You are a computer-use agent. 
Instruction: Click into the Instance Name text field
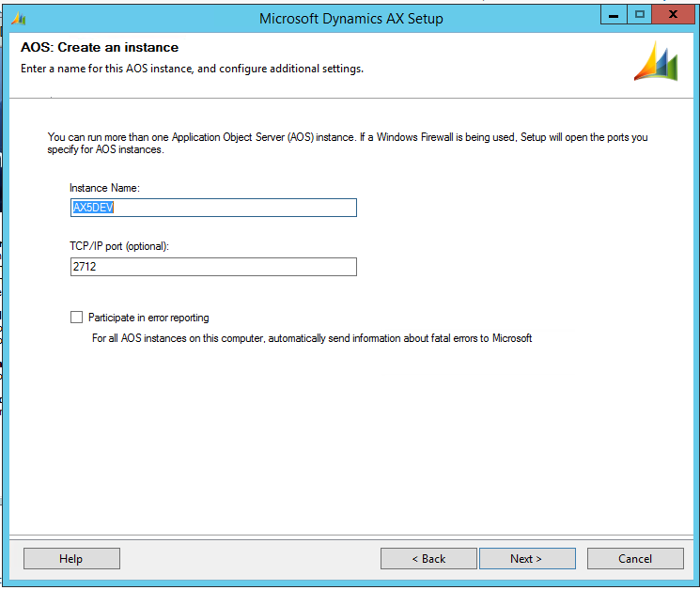click(x=213, y=208)
